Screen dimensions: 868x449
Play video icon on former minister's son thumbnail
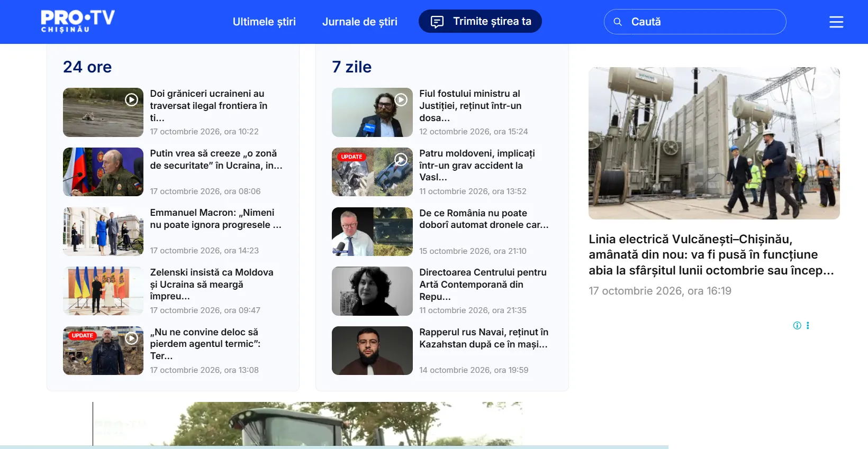tap(401, 99)
